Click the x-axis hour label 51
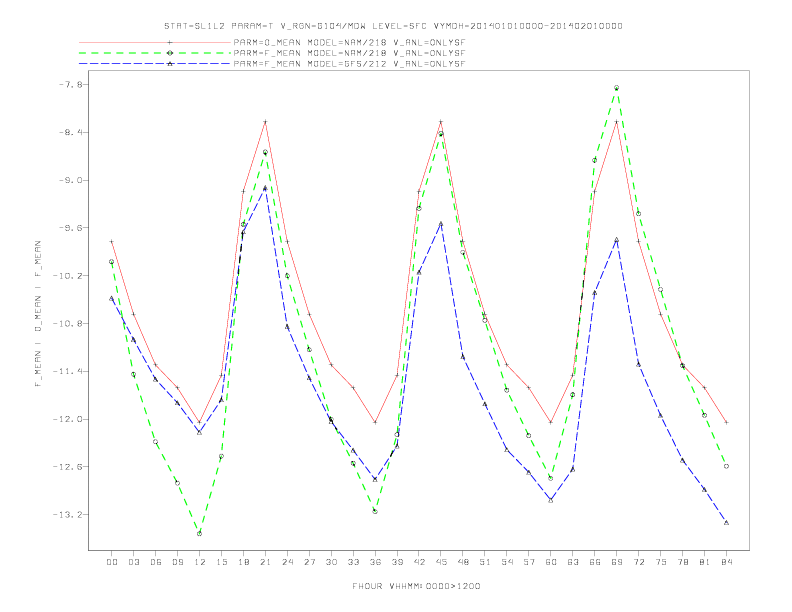This screenshot has width=792, height=612. (x=485, y=562)
